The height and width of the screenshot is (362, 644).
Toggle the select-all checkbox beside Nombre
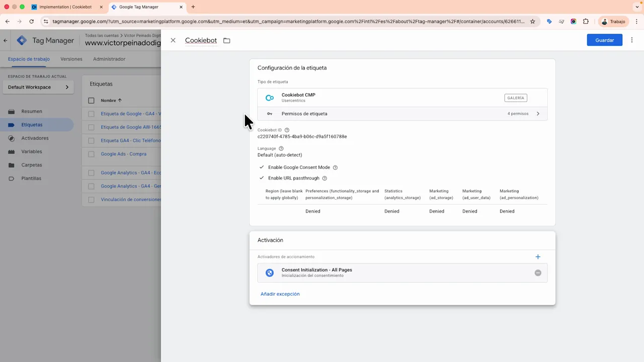pos(91,101)
